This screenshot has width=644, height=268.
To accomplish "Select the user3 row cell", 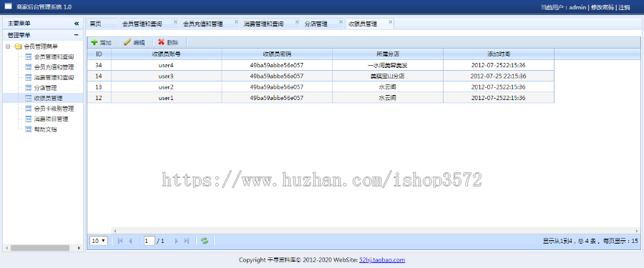I will (166, 76).
